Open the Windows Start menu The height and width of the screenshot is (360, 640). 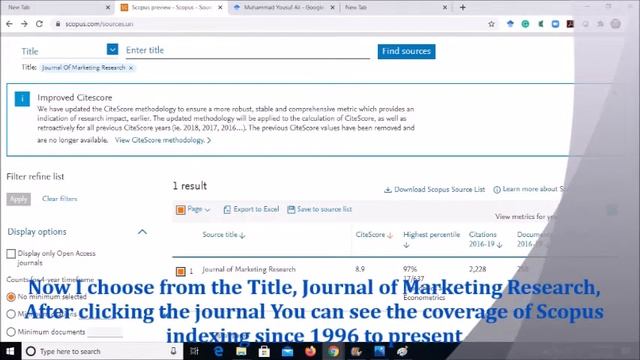pos(10,351)
